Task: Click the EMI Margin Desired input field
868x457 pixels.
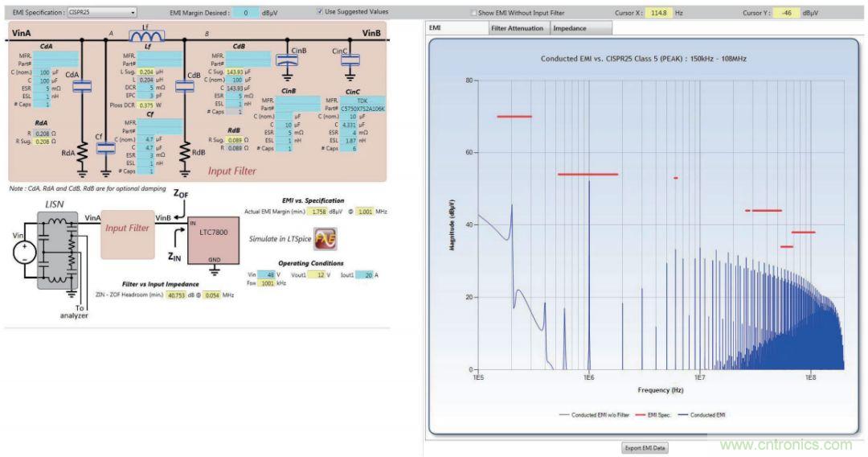Action: click(246, 13)
